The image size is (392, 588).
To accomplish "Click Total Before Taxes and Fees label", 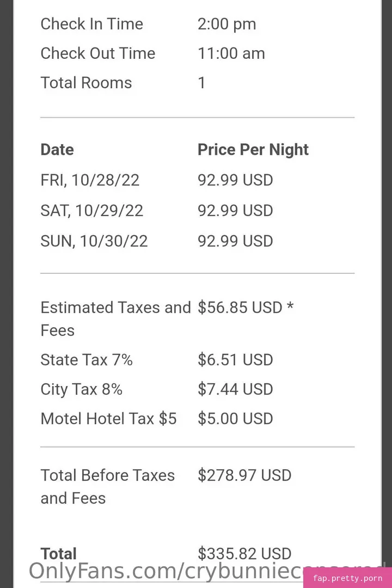I will pyautogui.click(x=108, y=487).
